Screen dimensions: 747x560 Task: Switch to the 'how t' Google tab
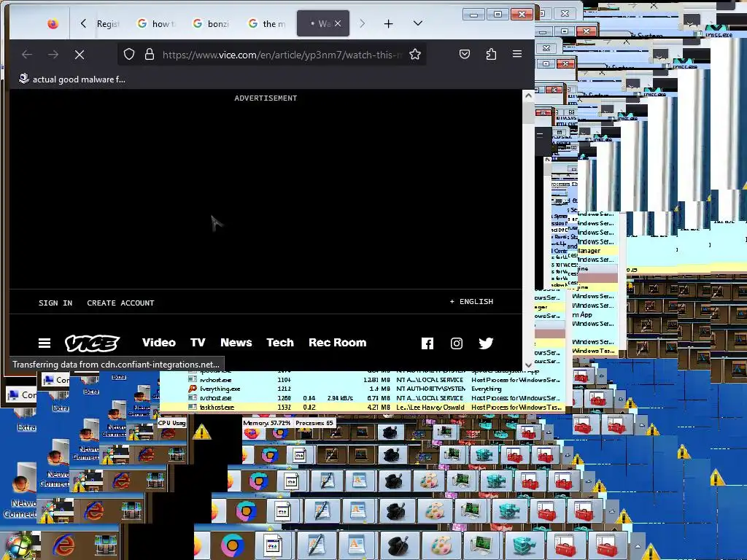[x=156, y=23]
